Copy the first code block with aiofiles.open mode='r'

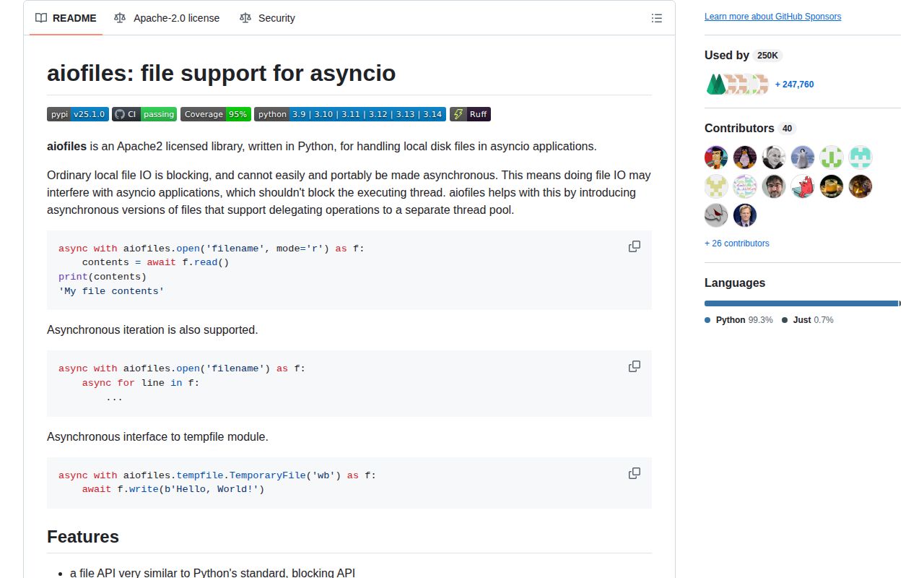pos(635,246)
